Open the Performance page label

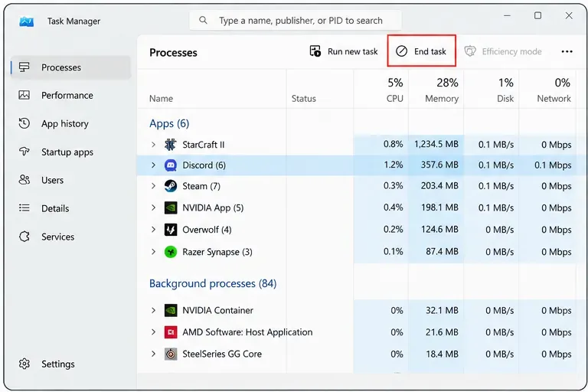67,95
